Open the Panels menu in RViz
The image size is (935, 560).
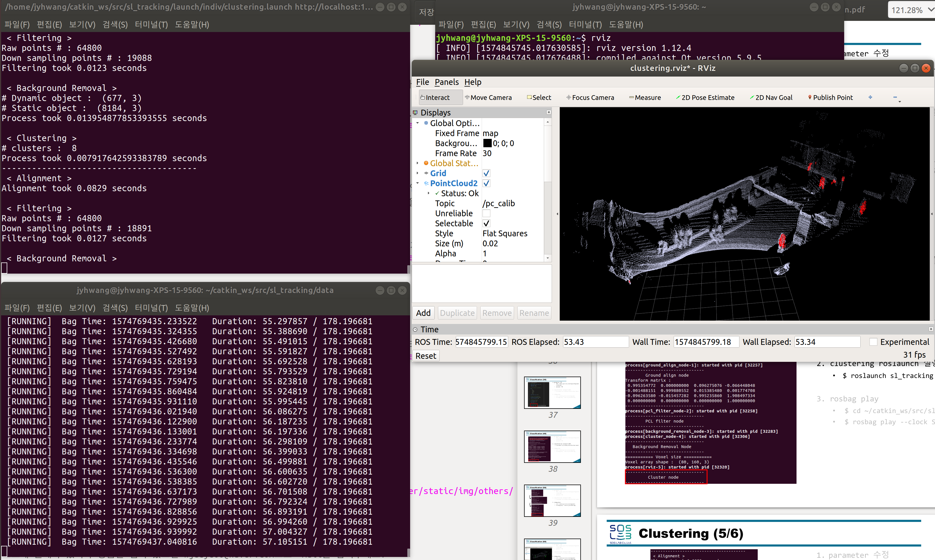(446, 82)
